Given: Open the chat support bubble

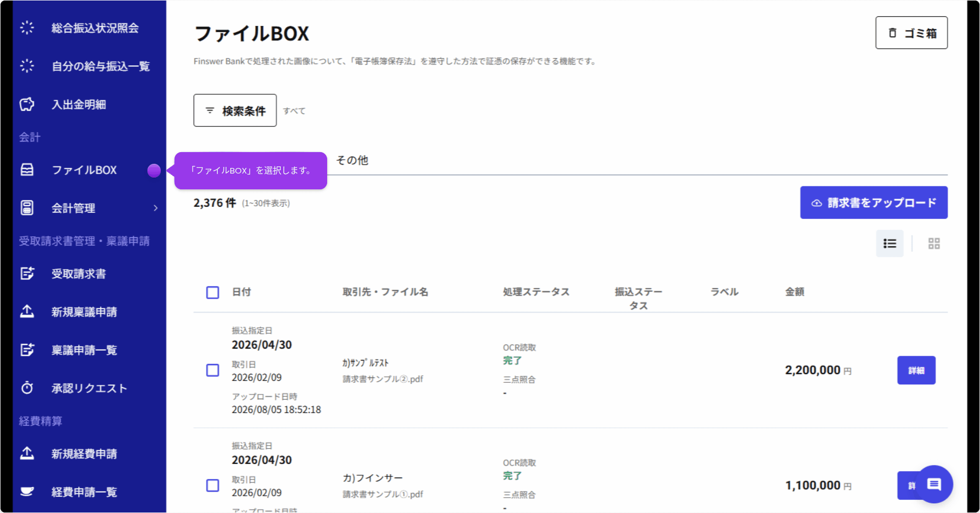Looking at the screenshot, I should [x=934, y=484].
